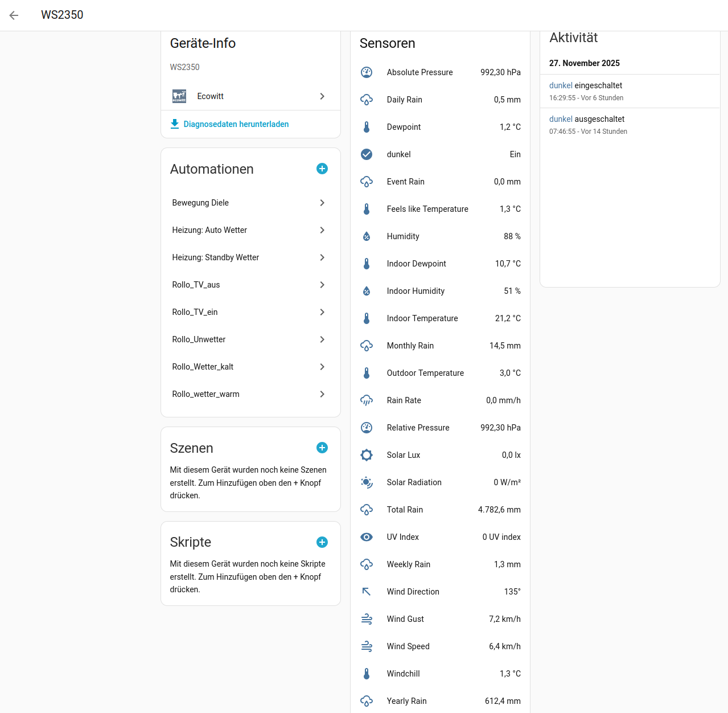The image size is (728, 713).
Task: Click the Ecowitt integration logo
Action: tap(179, 96)
